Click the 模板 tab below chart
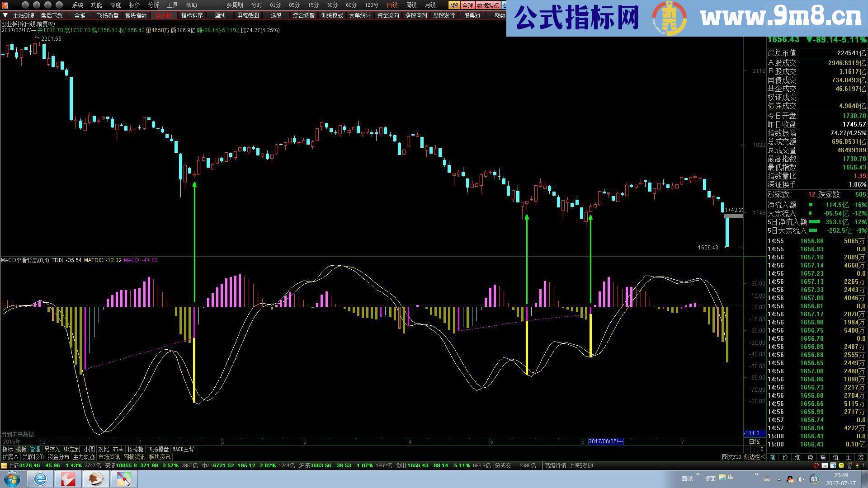The height and width of the screenshot is (488, 868). [x=21, y=449]
